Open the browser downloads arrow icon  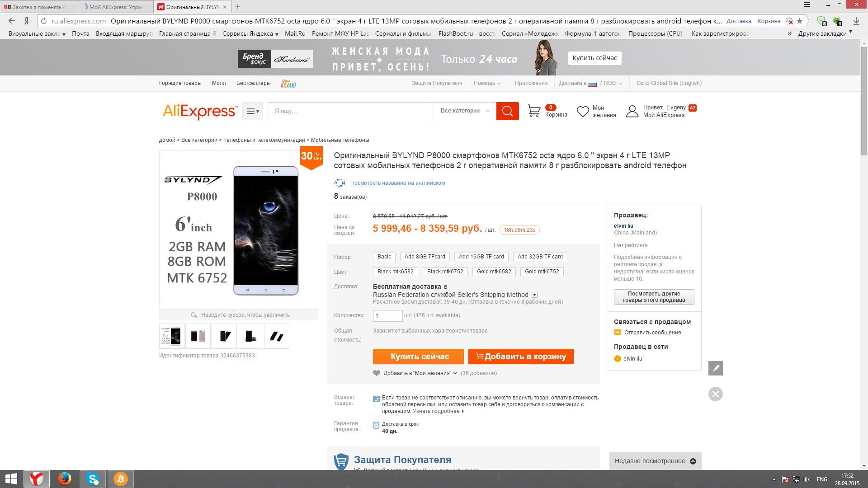coord(856,21)
